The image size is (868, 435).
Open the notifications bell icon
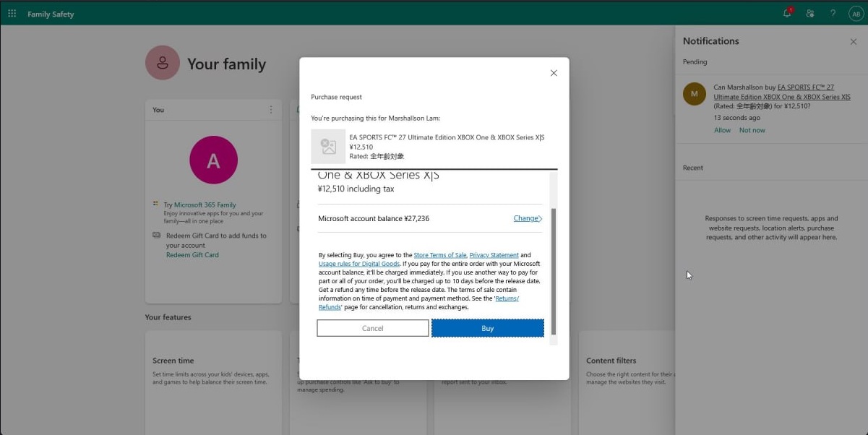click(x=788, y=13)
